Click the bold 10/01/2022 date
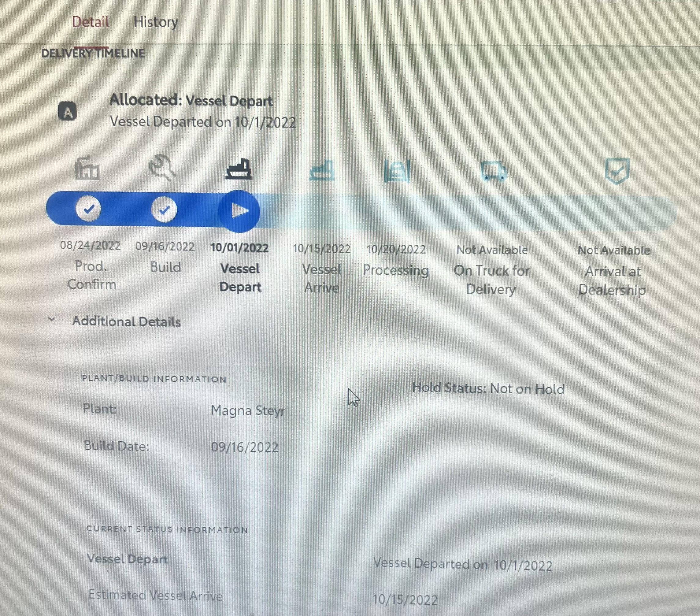Image resolution: width=700 pixels, height=616 pixels. pyautogui.click(x=239, y=248)
